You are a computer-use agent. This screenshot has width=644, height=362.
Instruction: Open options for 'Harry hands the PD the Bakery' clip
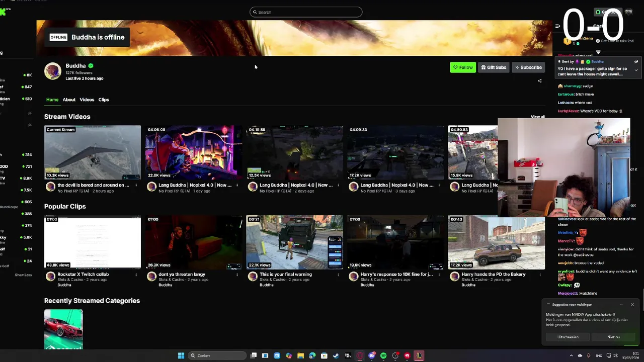click(540, 275)
